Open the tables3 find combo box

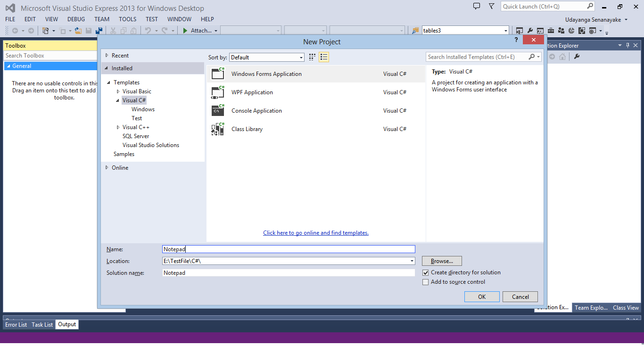click(x=465, y=31)
